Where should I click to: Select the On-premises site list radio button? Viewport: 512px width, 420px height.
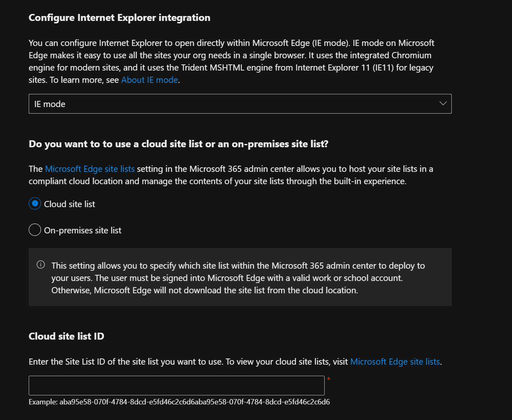coord(35,230)
